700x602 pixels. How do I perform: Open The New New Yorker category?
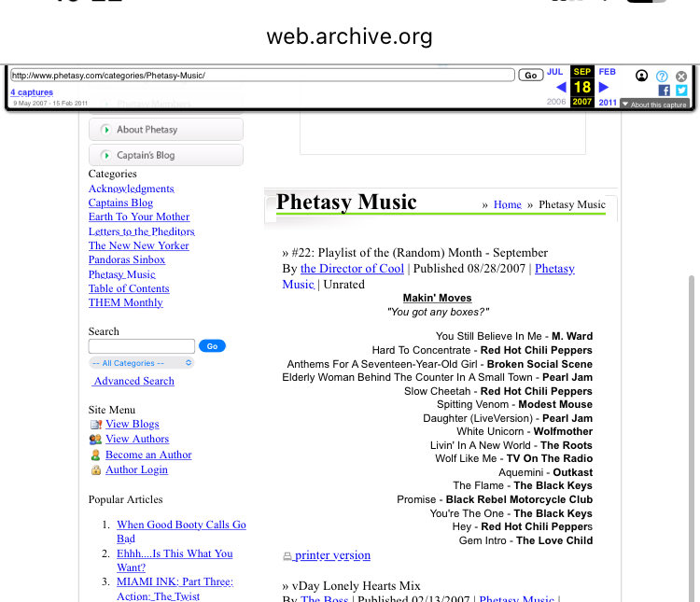point(139,245)
